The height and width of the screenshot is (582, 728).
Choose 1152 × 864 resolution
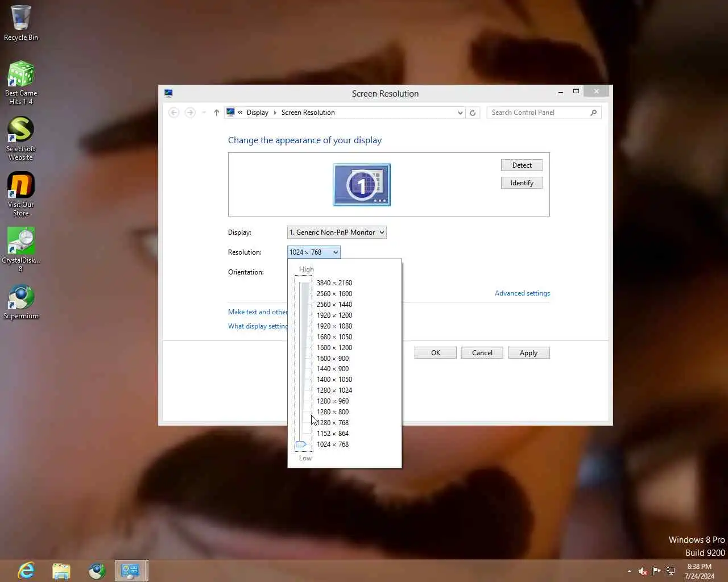tap(333, 434)
